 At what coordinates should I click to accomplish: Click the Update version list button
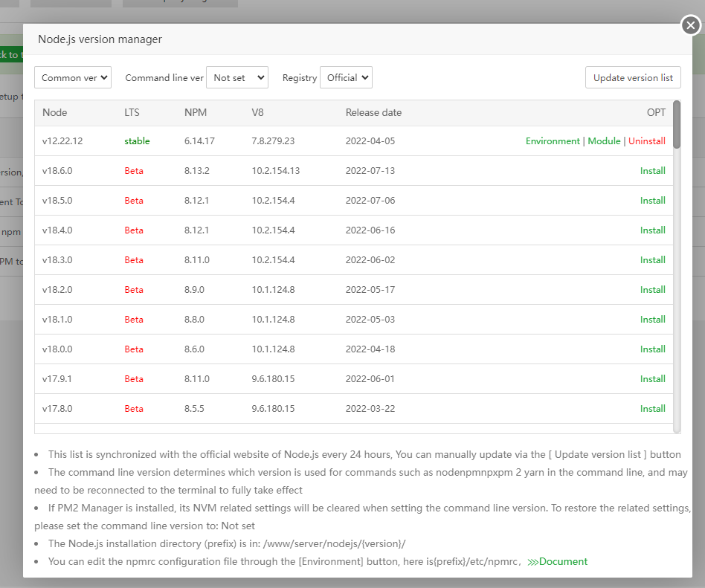pyautogui.click(x=633, y=77)
